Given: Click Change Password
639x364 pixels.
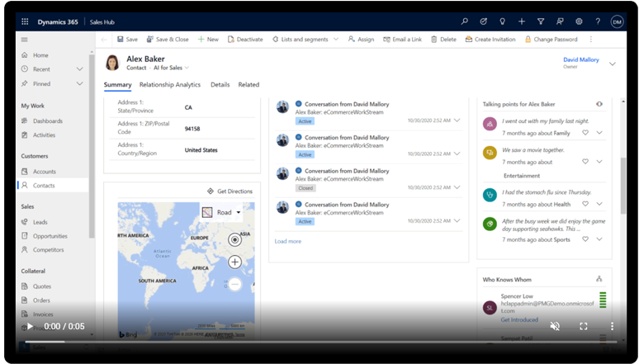Looking at the screenshot, I should click(x=551, y=40).
